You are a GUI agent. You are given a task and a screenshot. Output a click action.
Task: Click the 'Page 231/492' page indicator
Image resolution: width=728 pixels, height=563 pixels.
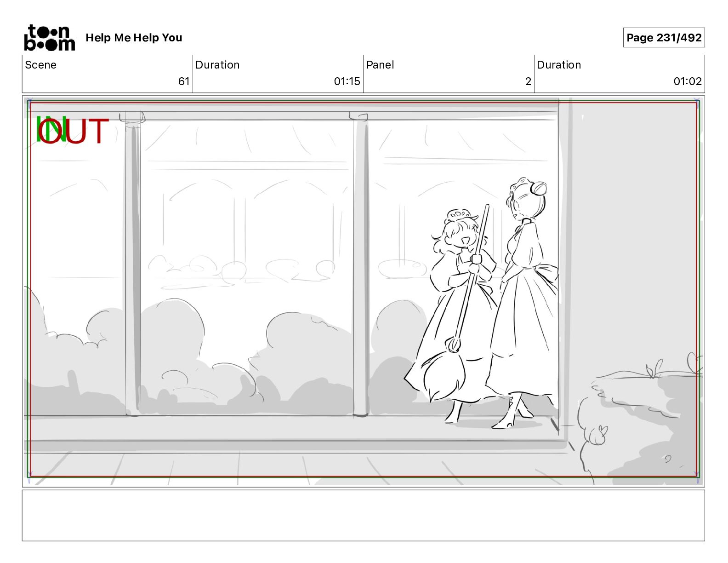664,38
